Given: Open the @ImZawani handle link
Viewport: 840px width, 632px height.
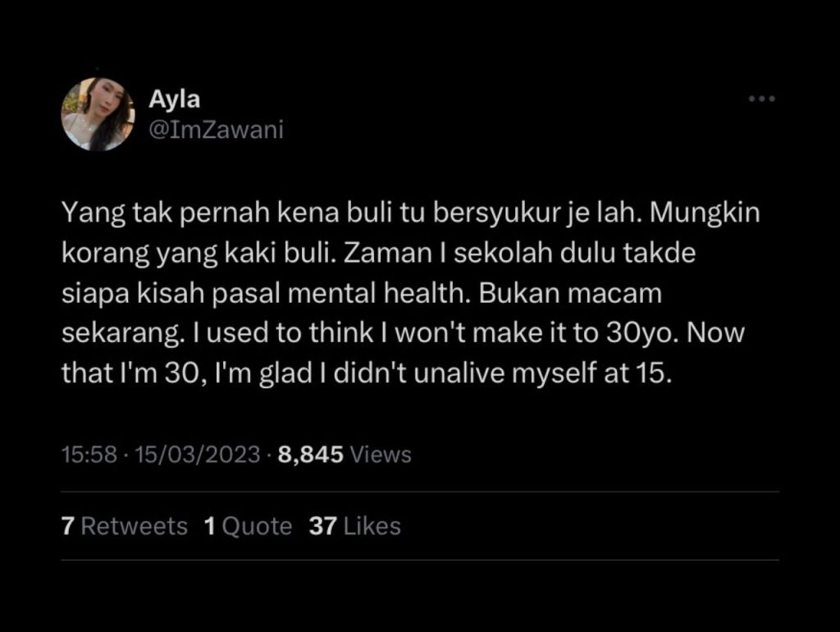Looking at the screenshot, I should click(x=216, y=130).
